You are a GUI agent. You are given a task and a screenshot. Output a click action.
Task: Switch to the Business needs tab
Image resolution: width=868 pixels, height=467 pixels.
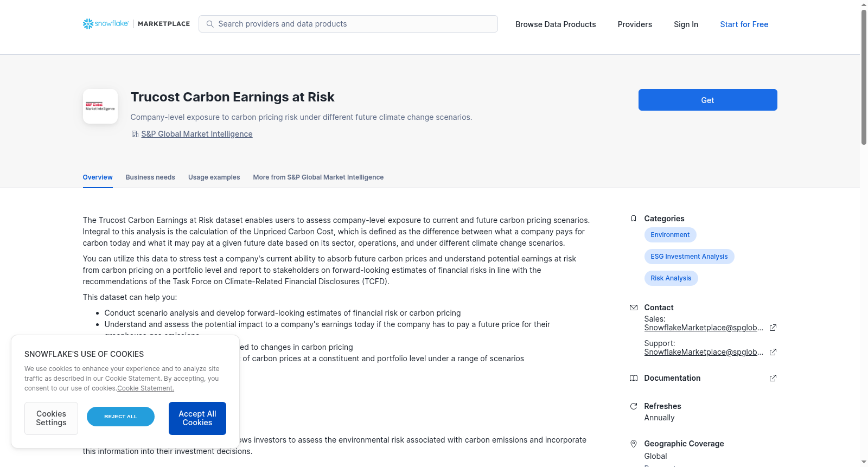click(x=150, y=177)
